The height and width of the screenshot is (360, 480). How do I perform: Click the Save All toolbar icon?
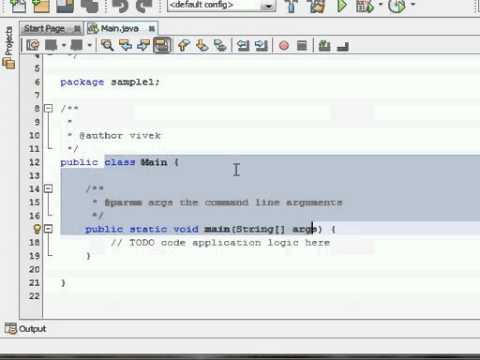coord(89,5)
